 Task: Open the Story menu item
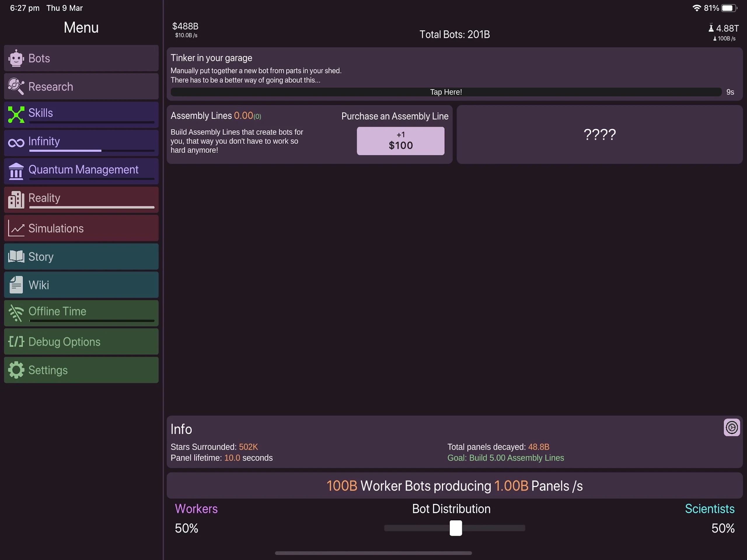pyautogui.click(x=81, y=257)
